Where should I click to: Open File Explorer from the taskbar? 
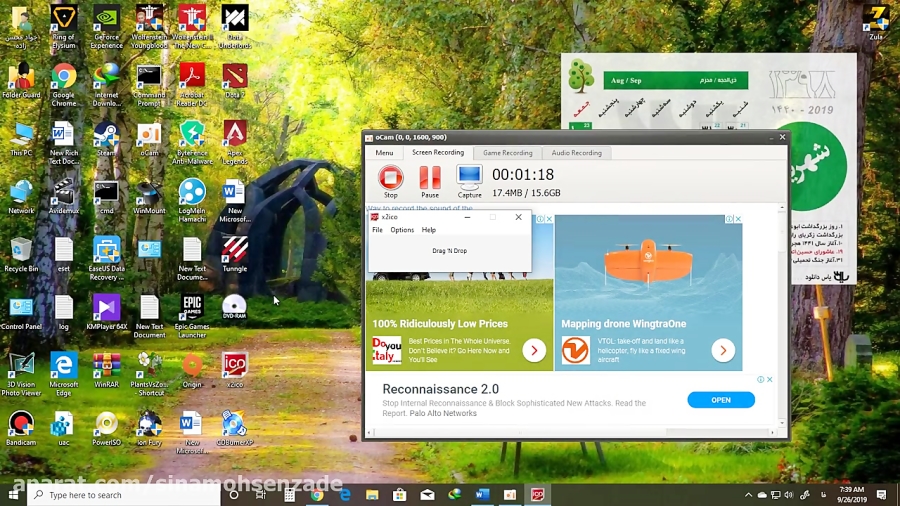pyautogui.click(x=372, y=495)
